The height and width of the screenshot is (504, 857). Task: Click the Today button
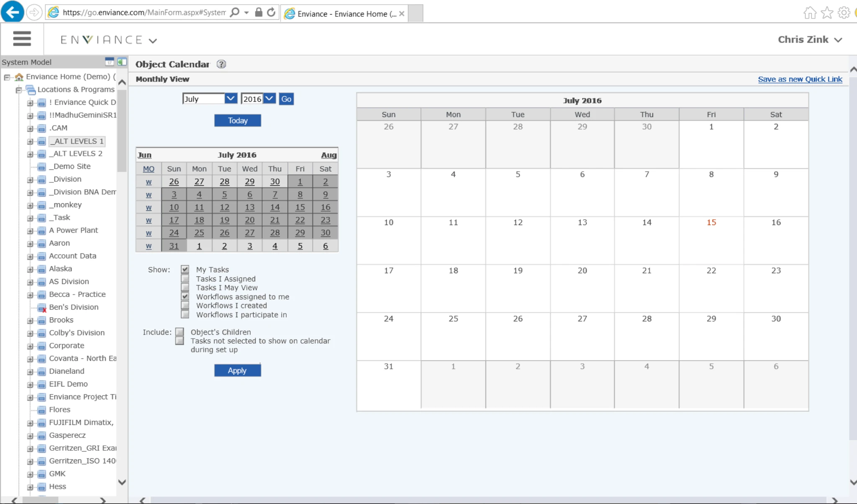238,120
